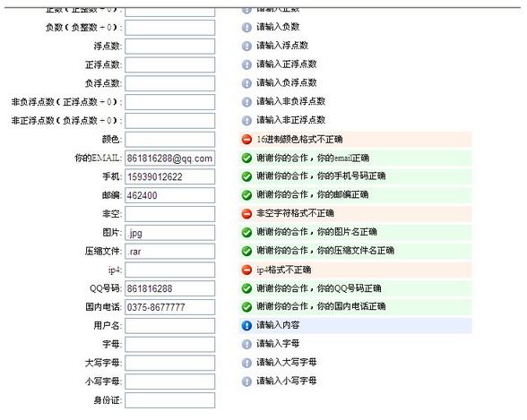This screenshot has height=420, width=527.
Task: Click grey info icon beside 请输入大写字母
Action: coord(246,363)
